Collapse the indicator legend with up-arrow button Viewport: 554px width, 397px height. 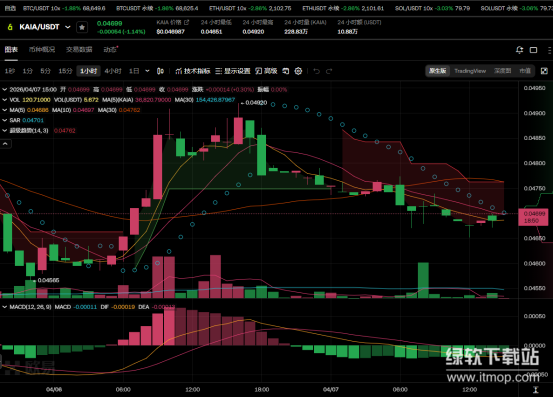point(6,144)
